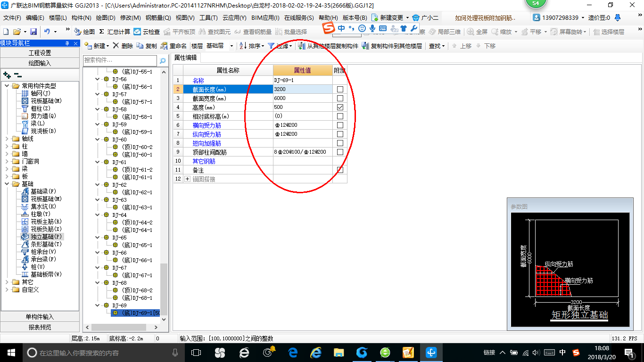Viewport: 644px width, 362px height.
Task: Click in the 搜索构件 search field
Action: pyautogui.click(x=120, y=61)
